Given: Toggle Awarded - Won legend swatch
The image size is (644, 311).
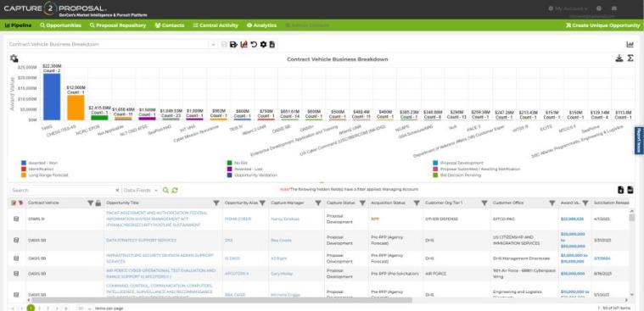Looking at the screenshot, I should coord(24,163).
